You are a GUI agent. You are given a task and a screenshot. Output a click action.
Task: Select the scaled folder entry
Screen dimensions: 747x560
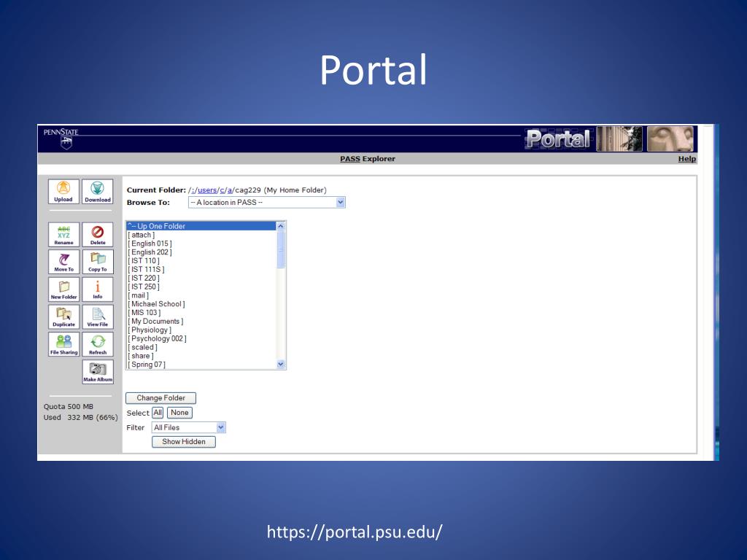pos(201,347)
